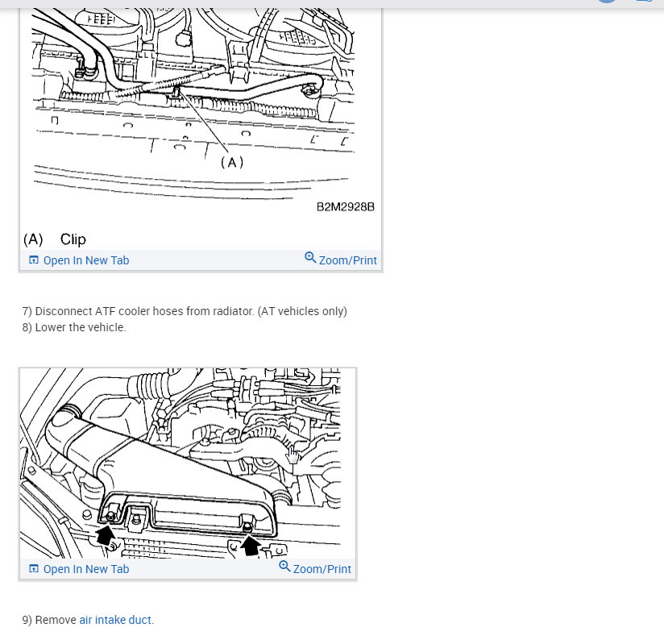Click the 'B2M2928B' figure code
This screenshot has height=644, width=664.
346,207
